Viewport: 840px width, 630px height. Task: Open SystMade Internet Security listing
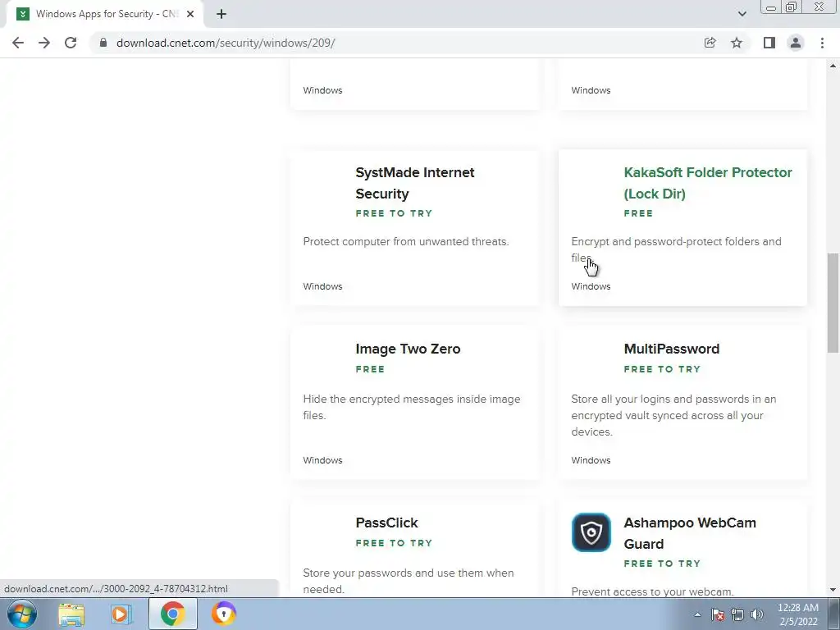tap(414, 183)
